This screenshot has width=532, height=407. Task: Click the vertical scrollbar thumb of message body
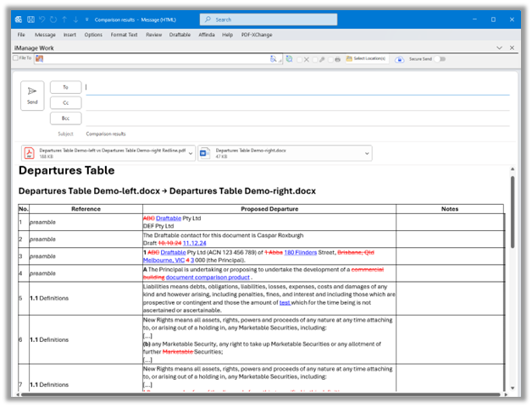(x=513, y=212)
